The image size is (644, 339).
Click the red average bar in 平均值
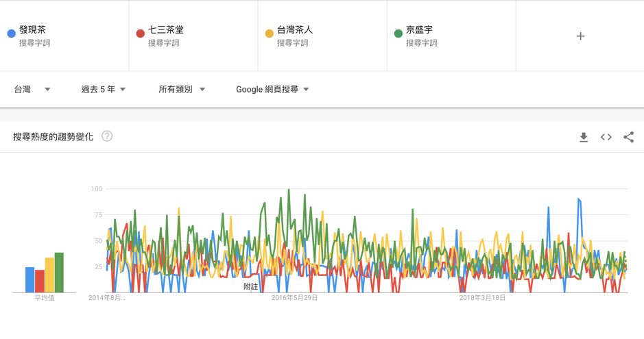[x=39, y=281]
